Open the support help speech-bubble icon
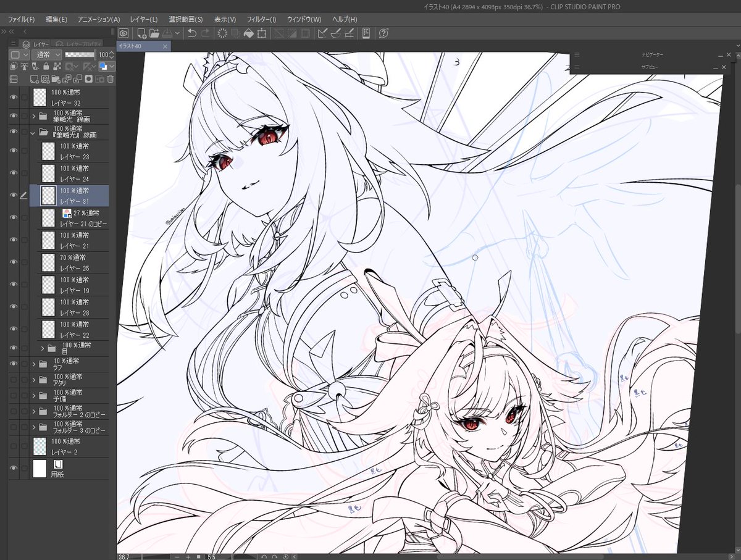 click(x=383, y=33)
